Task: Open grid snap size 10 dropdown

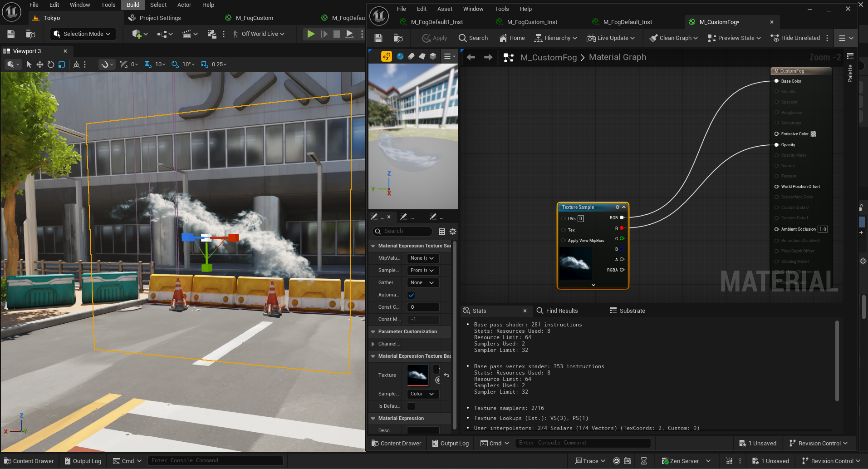Action: pyautogui.click(x=160, y=64)
